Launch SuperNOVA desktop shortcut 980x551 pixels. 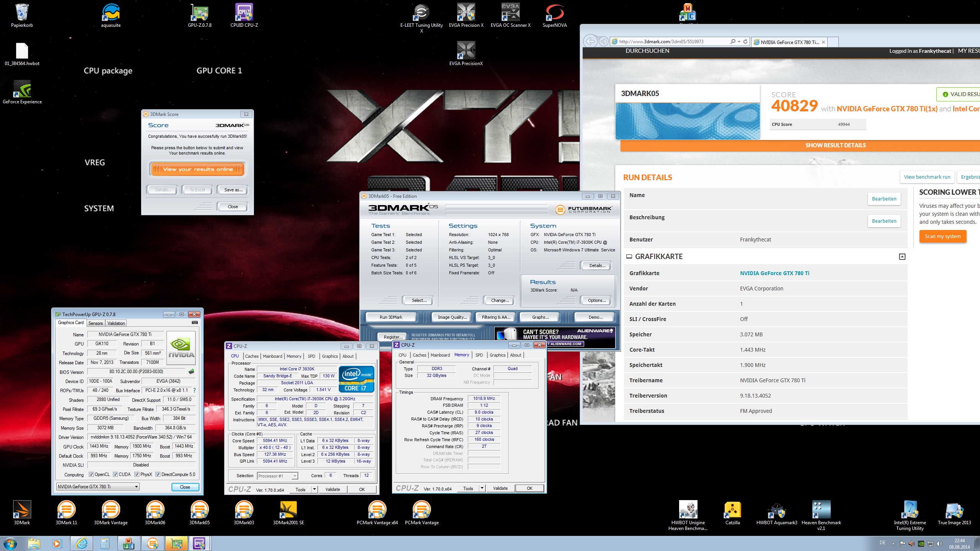[x=555, y=15]
